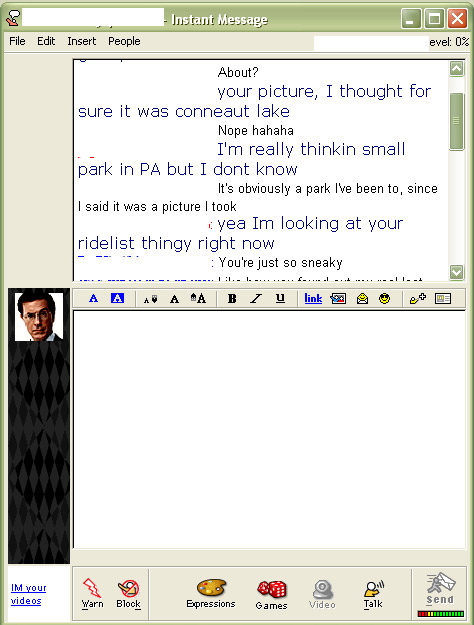The image size is (474, 625).
Task: Click the buddy info card icon
Action: pos(443,299)
